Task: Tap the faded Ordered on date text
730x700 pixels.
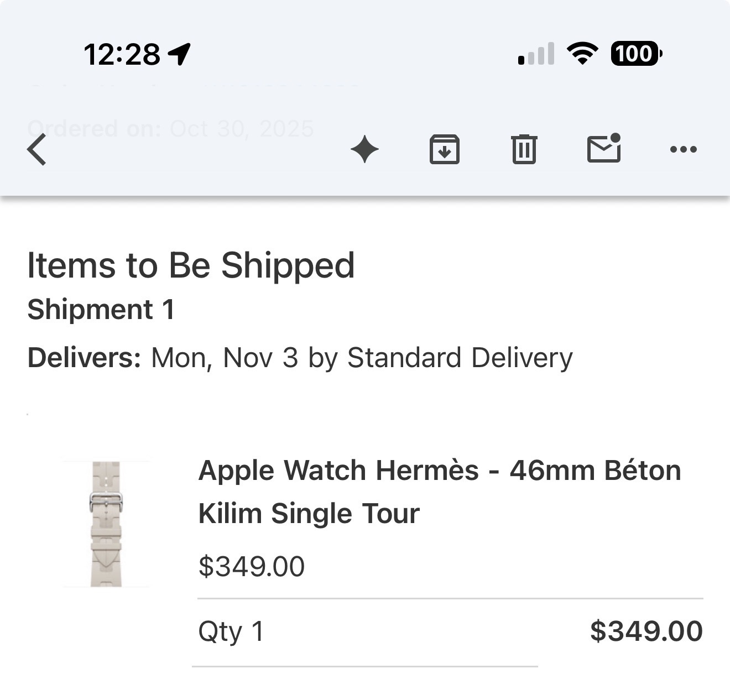Action: point(170,129)
